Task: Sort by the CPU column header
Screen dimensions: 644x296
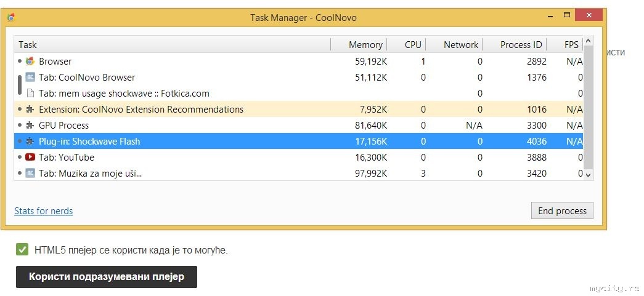Action: tap(407, 44)
